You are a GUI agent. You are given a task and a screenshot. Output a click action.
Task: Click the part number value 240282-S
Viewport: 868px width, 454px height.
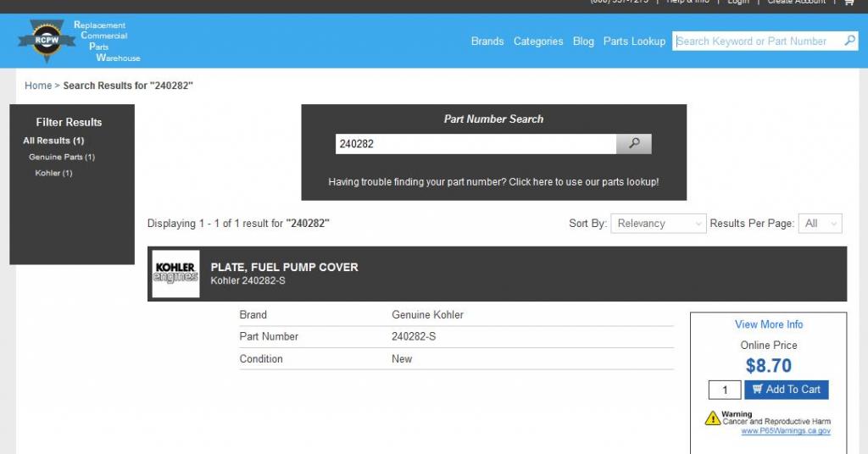coord(414,336)
